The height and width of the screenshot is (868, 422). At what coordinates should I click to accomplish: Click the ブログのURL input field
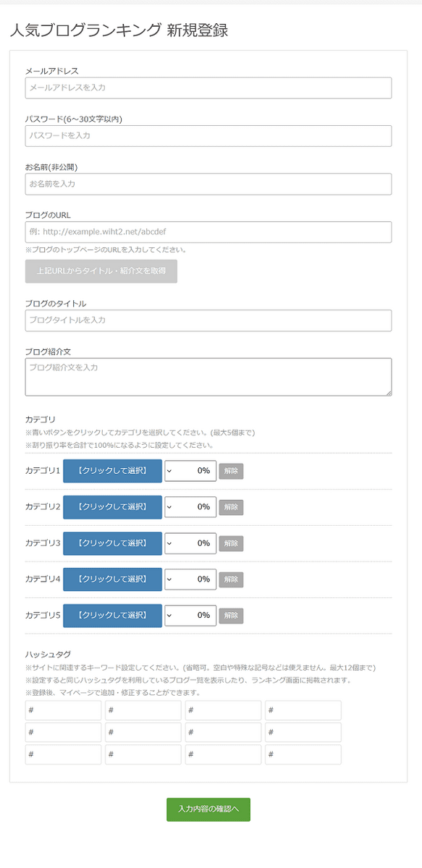[208, 232]
